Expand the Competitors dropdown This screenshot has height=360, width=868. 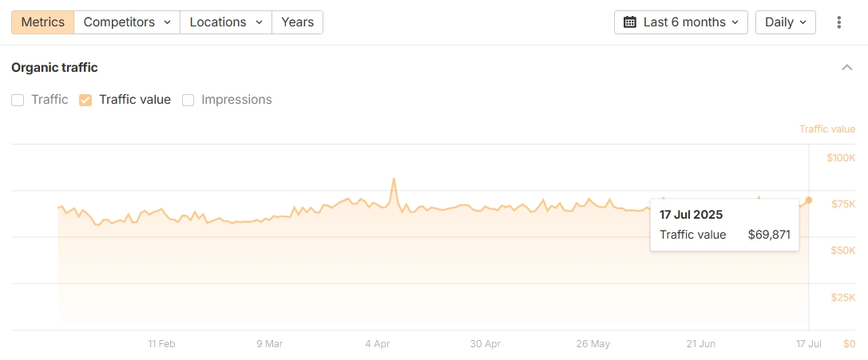pyautogui.click(x=127, y=22)
